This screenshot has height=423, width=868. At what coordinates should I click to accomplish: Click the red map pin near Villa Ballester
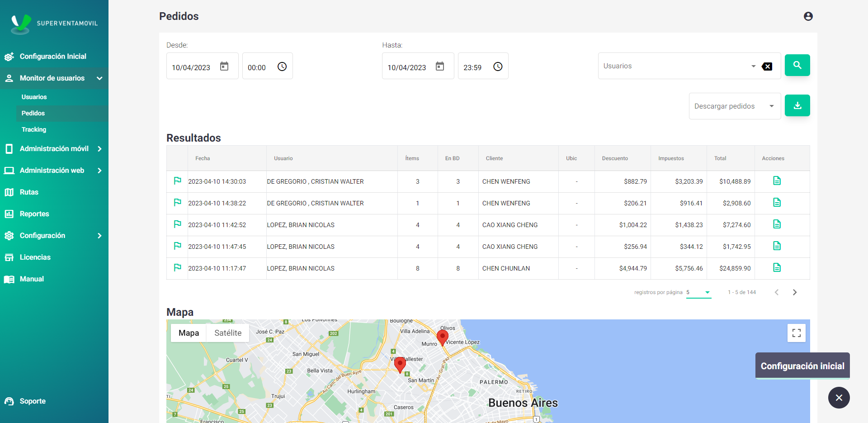tap(400, 365)
